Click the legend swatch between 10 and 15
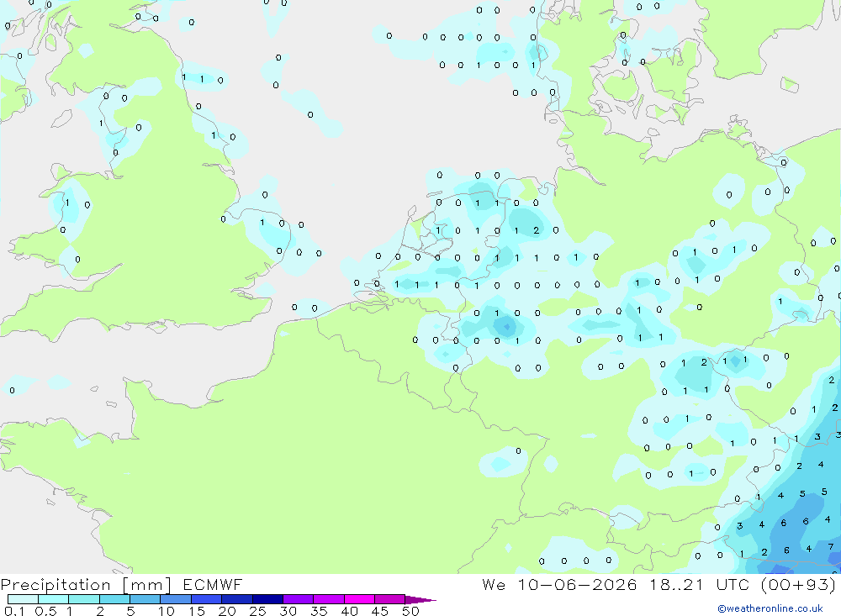 176,599
